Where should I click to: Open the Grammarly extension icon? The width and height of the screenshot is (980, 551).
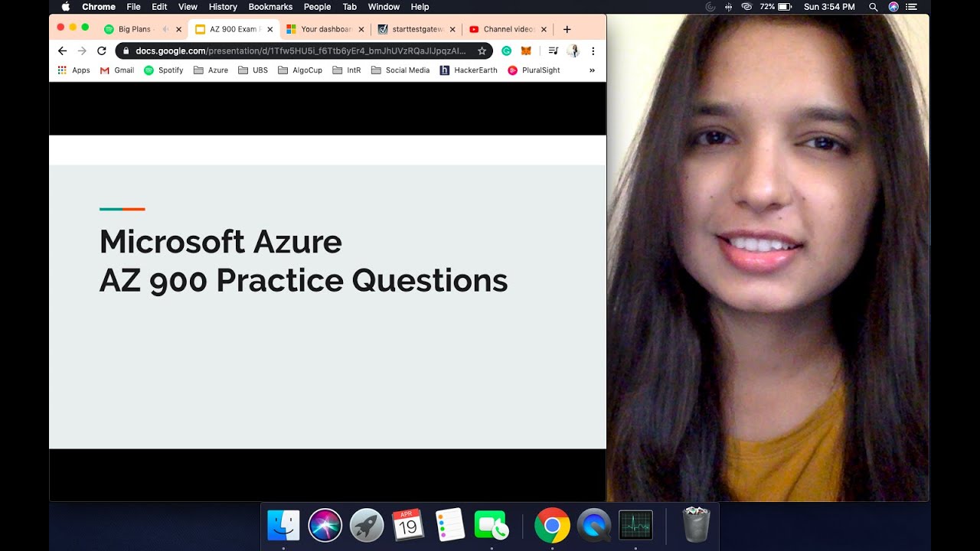(506, 51)
